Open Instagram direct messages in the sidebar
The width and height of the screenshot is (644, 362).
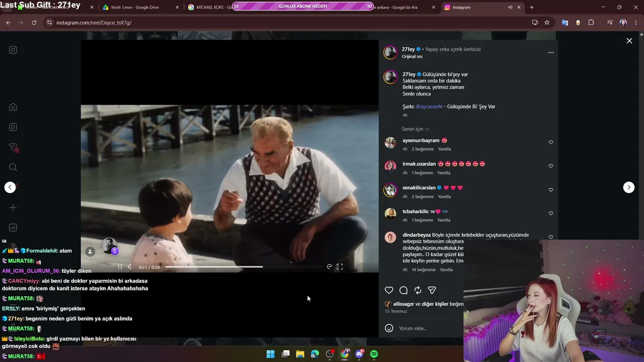point(13,147)
